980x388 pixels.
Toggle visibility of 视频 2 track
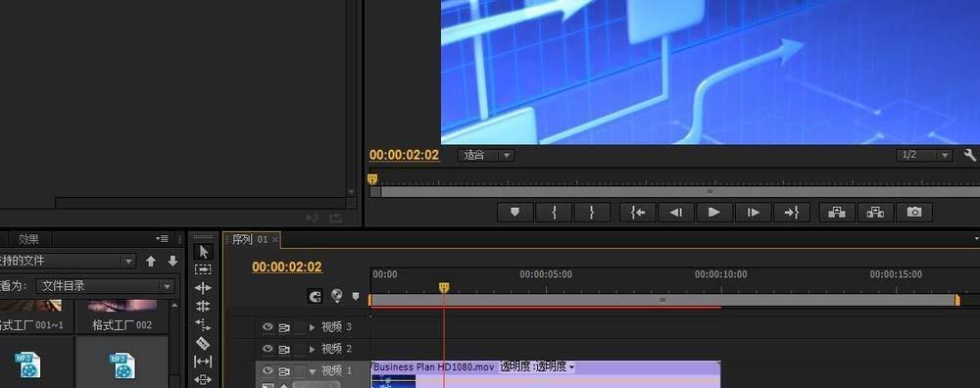[268, 349]
